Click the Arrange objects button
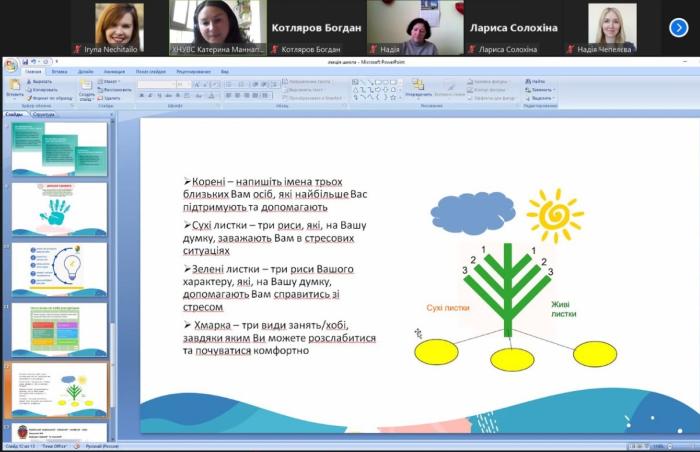The width and height of the screenshot is (700, 452). pos(419,87)
